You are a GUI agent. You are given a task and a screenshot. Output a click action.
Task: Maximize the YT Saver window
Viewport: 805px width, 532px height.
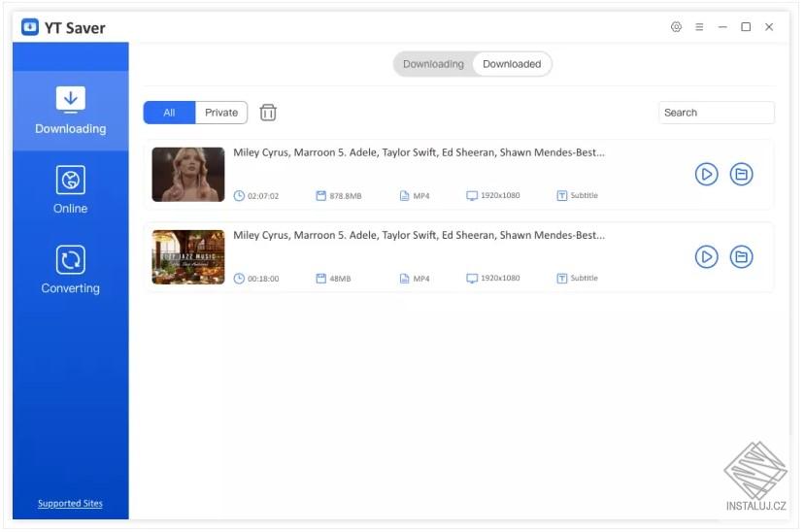click(x=746, y=26)
